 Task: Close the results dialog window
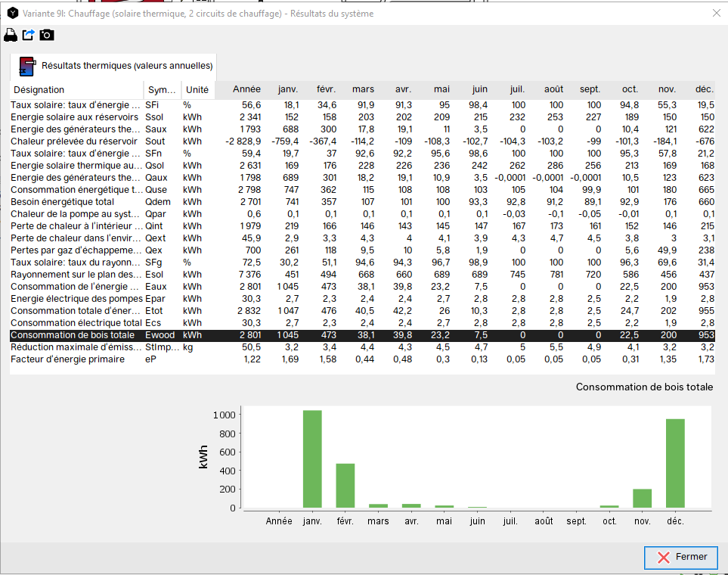click(x=717, y=13)
